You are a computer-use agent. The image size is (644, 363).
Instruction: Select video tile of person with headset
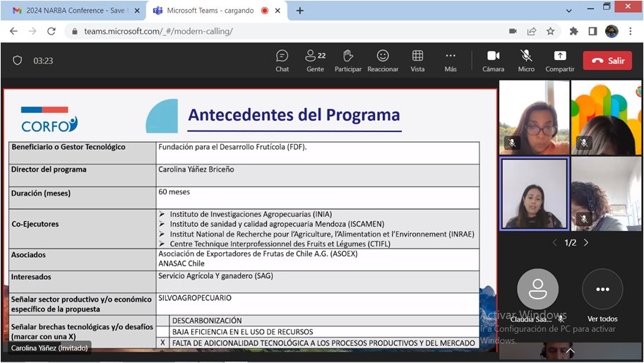606,194
